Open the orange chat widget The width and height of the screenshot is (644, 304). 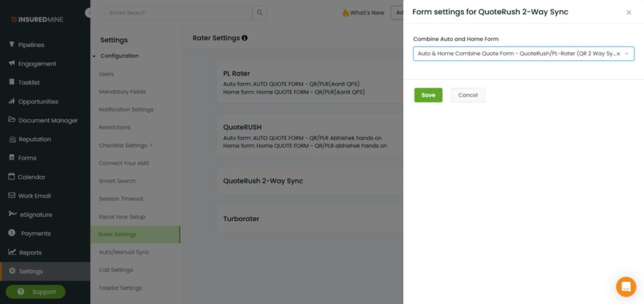pos(626,286)
